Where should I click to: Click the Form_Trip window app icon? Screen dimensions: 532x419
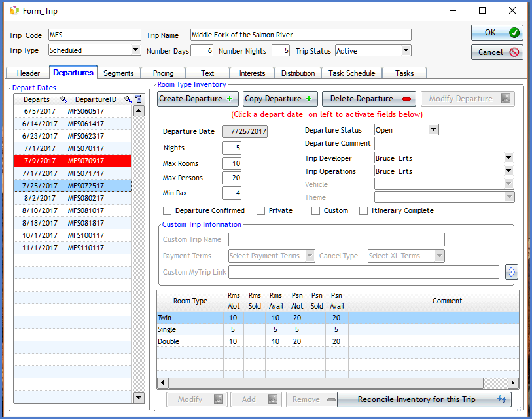tap(14, 11)
